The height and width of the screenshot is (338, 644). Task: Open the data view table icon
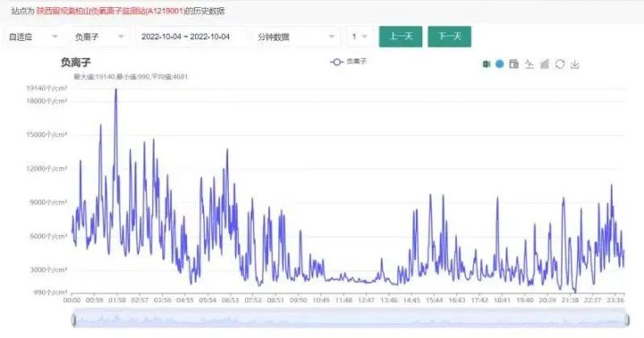[x=513, y=64]
